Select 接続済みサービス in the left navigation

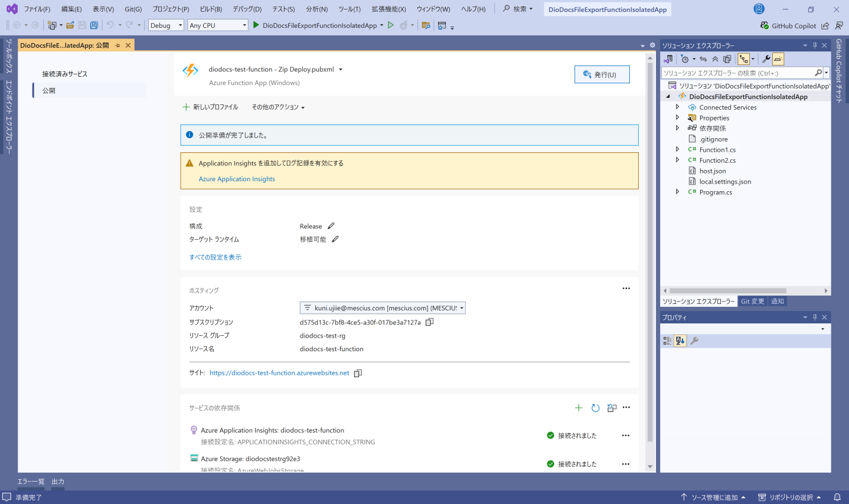65,74
